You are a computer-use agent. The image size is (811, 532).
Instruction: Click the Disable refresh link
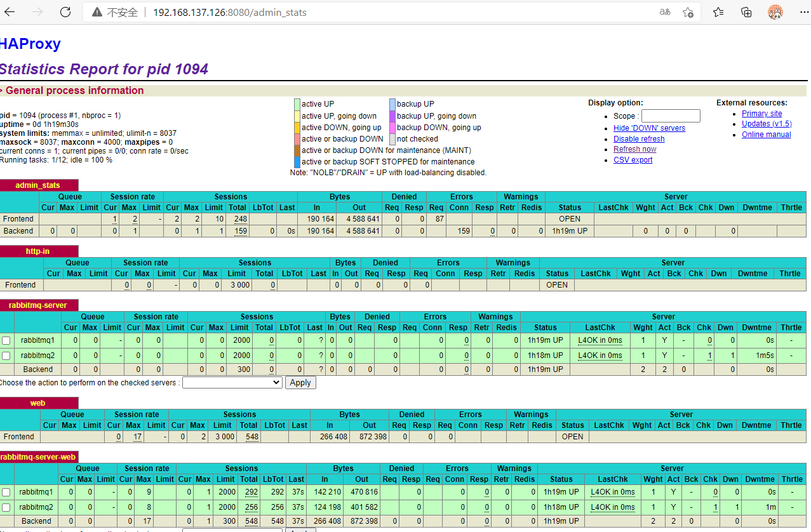click(x=639, y=139)
